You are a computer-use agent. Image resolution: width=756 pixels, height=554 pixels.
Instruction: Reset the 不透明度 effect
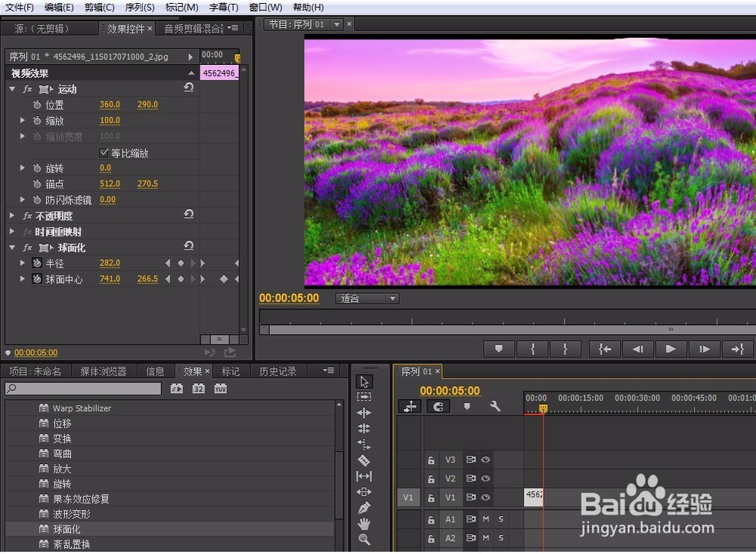(188, 214)
